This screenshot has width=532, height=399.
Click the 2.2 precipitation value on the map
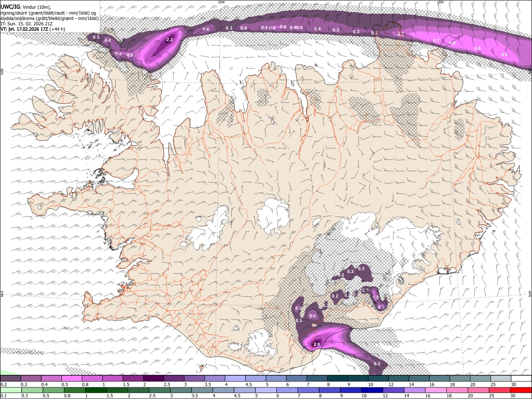click(169, 40)
